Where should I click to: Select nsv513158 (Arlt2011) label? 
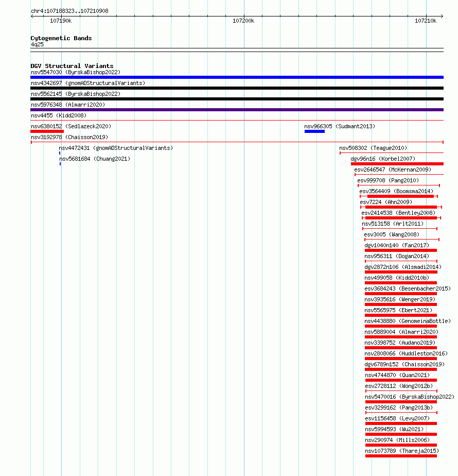pos(393,224)
